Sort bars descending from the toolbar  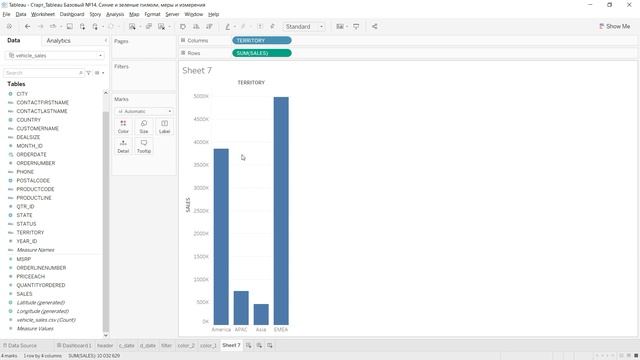[x=209, y=27]
